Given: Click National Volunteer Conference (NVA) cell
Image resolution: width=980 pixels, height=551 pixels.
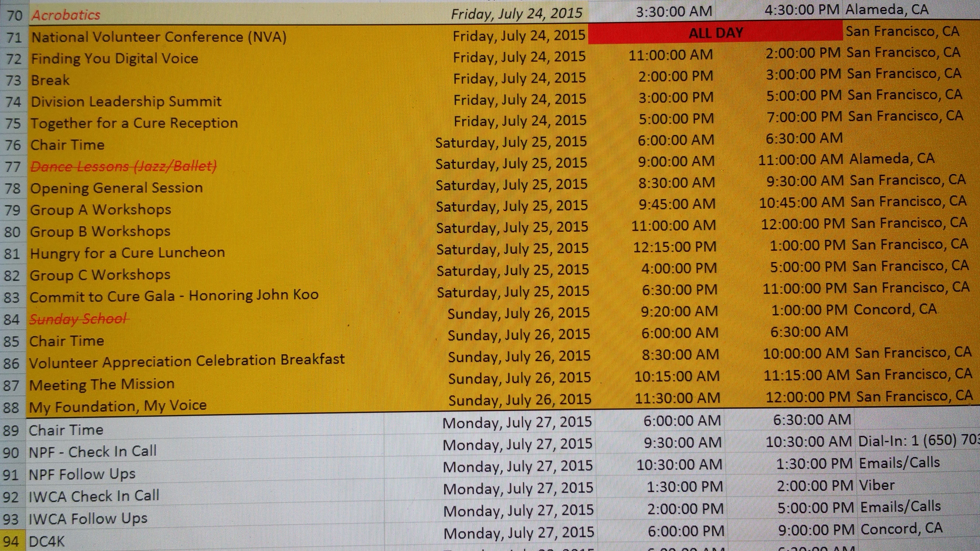Looking at the screenshot, I should click(159, 37).
